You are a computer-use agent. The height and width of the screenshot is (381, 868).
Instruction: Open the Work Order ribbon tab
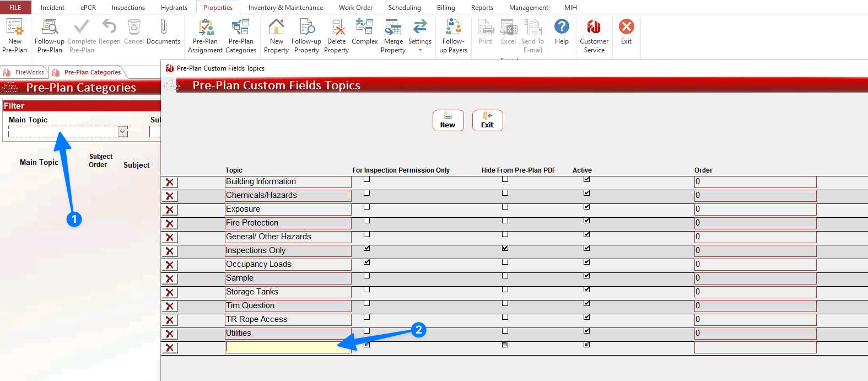pyautogui.click(x=355, y=8)
